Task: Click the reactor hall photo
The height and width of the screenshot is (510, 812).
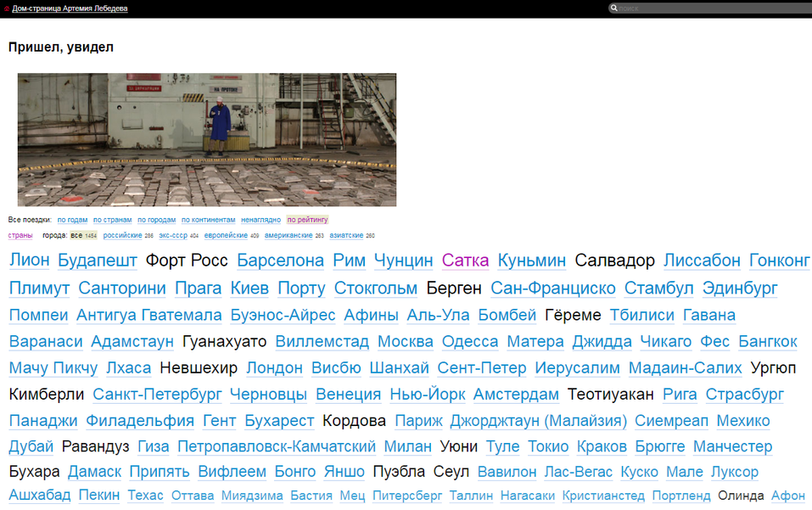Action: pyautogui.click(x=207, y=140)
